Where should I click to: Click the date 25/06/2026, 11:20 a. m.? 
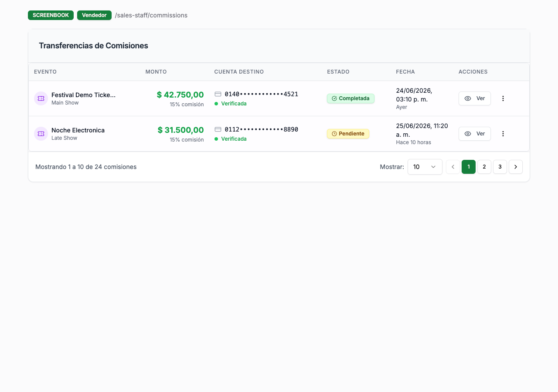pos(422,130)
